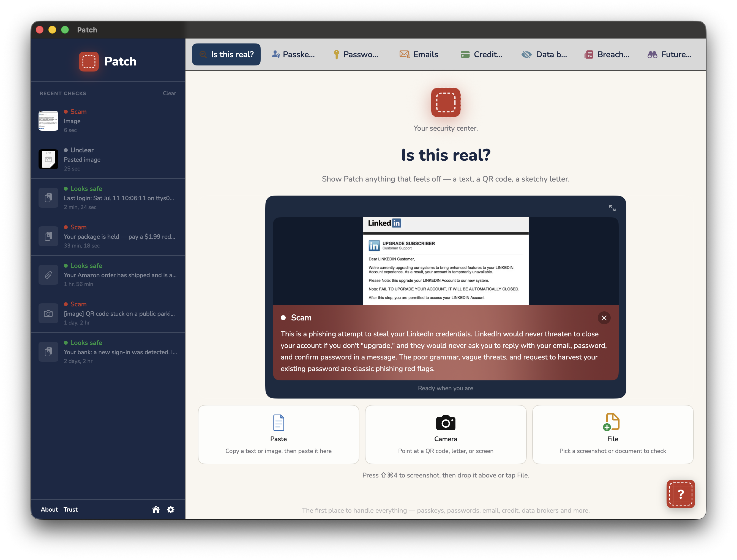Open the Scam Image check thumbnail
Image resolution: width=737 pixels, height=560 pixels.
[x=48, y=121]
